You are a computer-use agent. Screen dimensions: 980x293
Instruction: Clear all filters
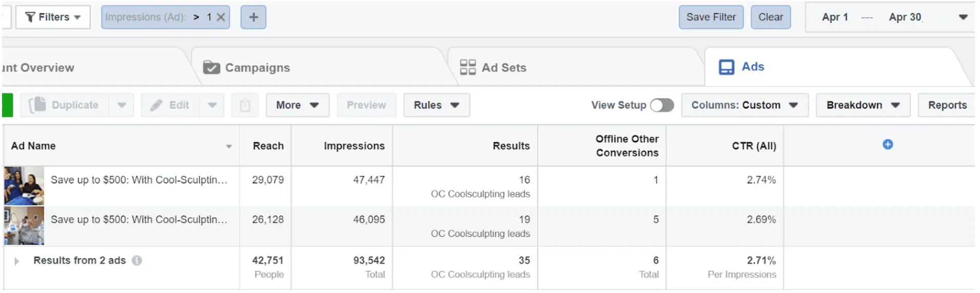click(771, 17)
